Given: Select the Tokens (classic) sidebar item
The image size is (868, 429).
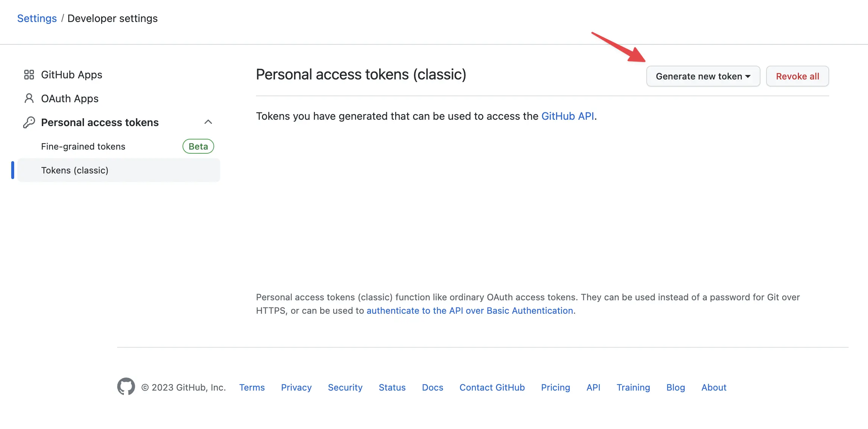Looking at the screenshot, I should pyautogui.click(x=75, y=170).
